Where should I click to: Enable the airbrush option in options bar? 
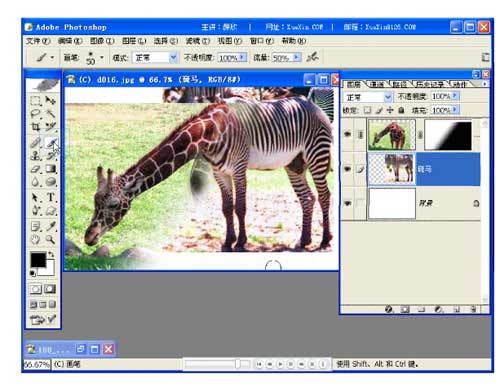(x=313, y=57)
